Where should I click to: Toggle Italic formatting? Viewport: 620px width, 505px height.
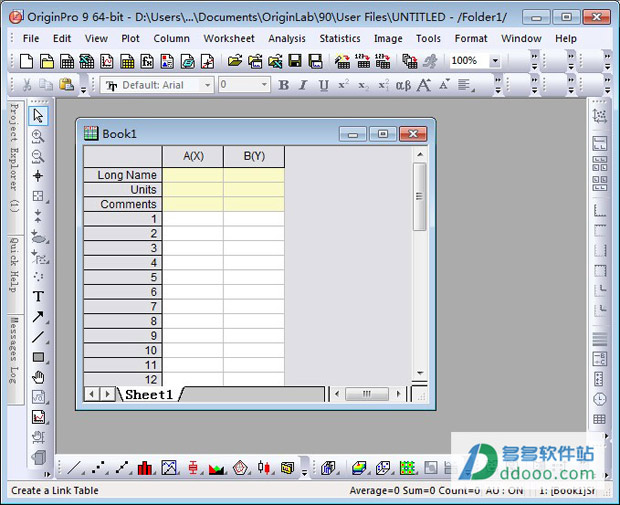click(x=303, y=85)
